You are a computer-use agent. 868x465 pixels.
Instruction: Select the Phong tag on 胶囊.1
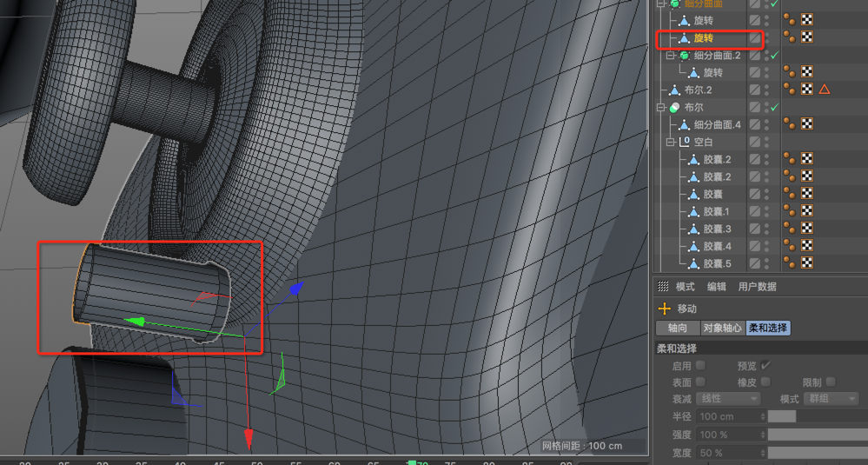(x=790, y=211)
